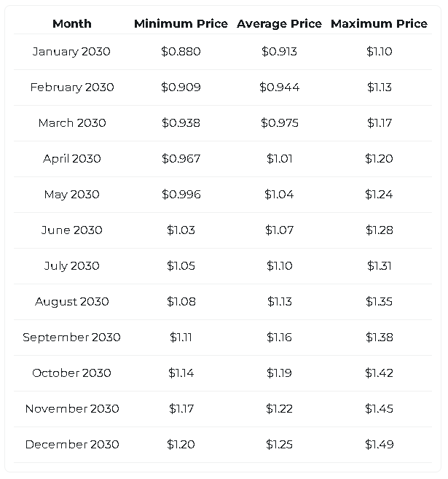
Task: Click July 2030 minimum price $1.05
Action: 181,266
